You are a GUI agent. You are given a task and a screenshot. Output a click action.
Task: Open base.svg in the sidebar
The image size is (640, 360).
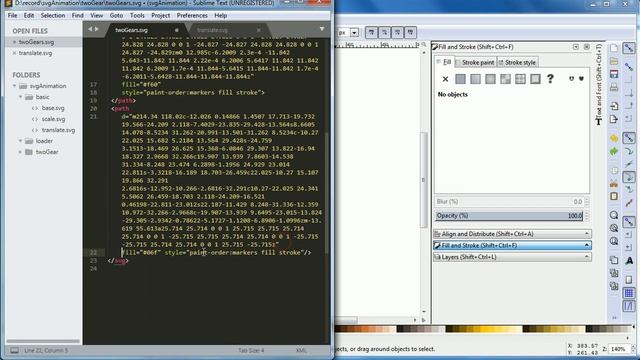53,108
